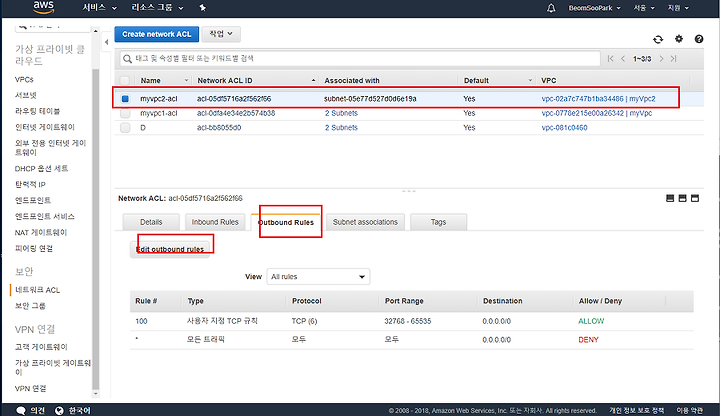
Task: Open NAT 게이트웨이 in the sidebar
Action: 41,232
